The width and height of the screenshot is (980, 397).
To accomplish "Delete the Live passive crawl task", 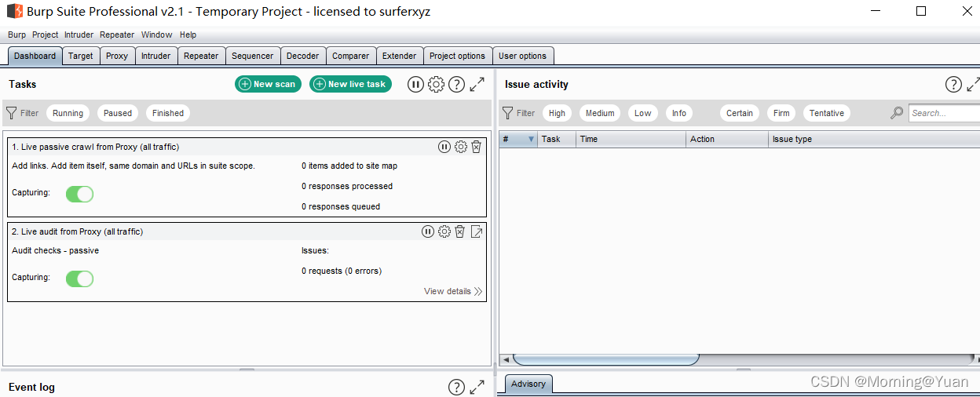I will tap(476, 147).
